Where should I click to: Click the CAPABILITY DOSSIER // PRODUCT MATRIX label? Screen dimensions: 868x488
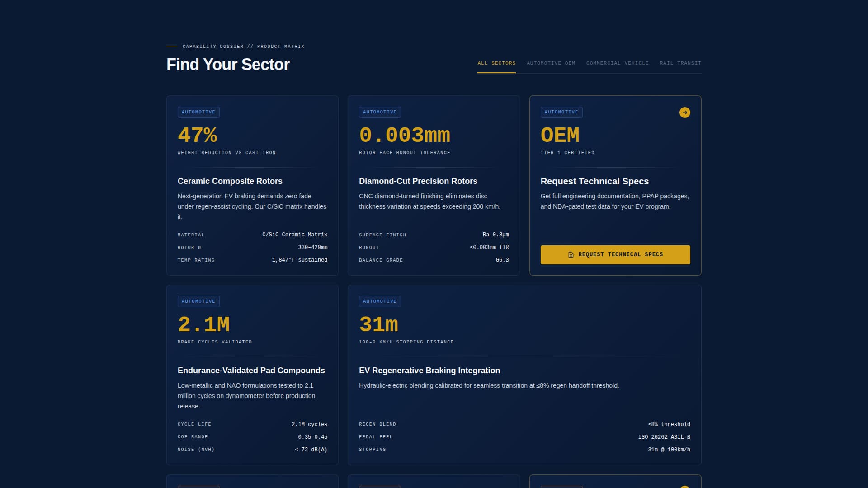pos(243,46)
